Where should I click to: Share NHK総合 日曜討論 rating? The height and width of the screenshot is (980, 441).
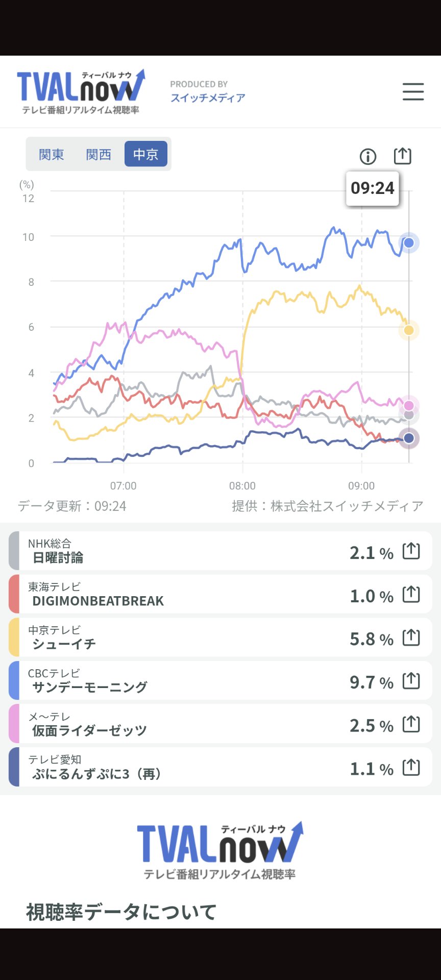[411, 551]
